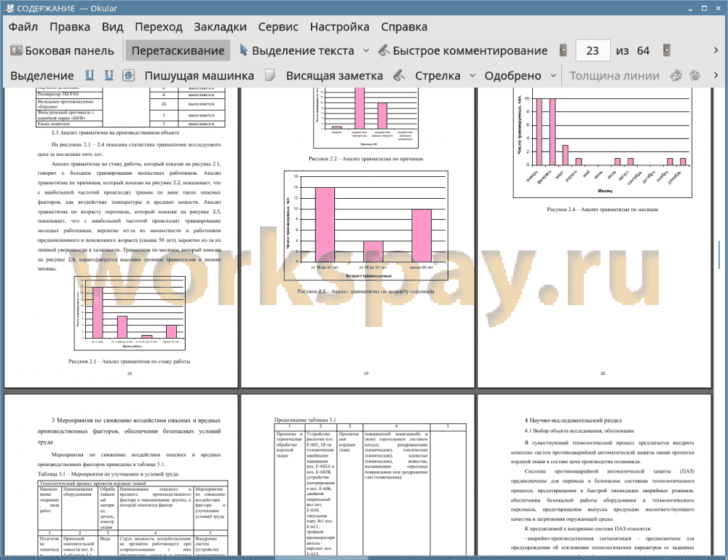Open the Настройка menu
This screenshot has height=560, width=728.
(339, 27)
